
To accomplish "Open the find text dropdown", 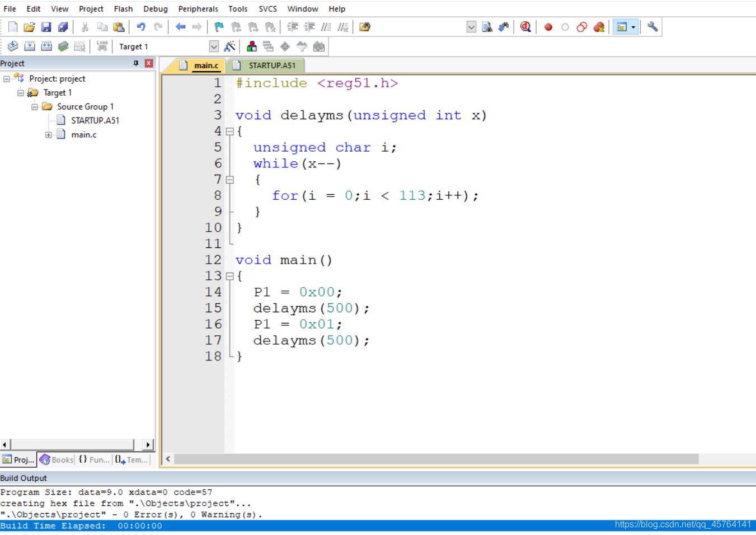I will (x=471, y=27).
